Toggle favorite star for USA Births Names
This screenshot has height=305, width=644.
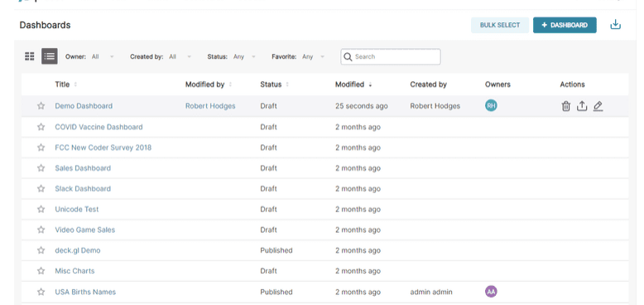click(41, 293)
